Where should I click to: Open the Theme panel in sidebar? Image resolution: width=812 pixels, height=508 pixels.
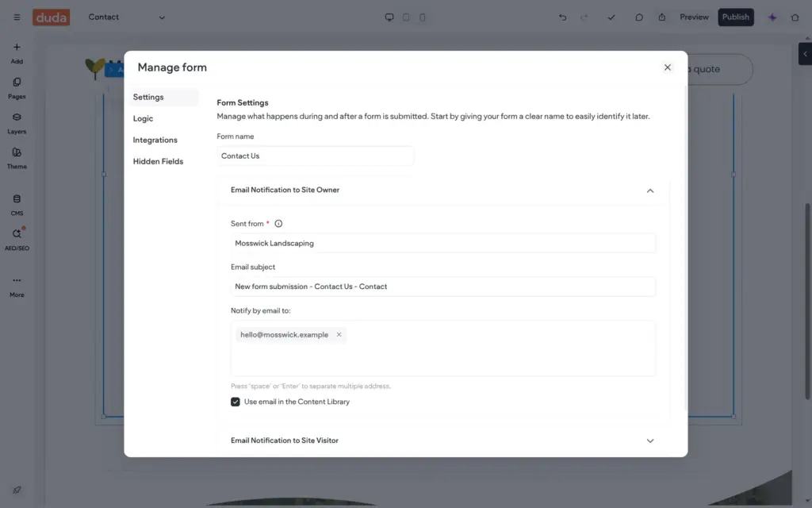click(17, 159)
